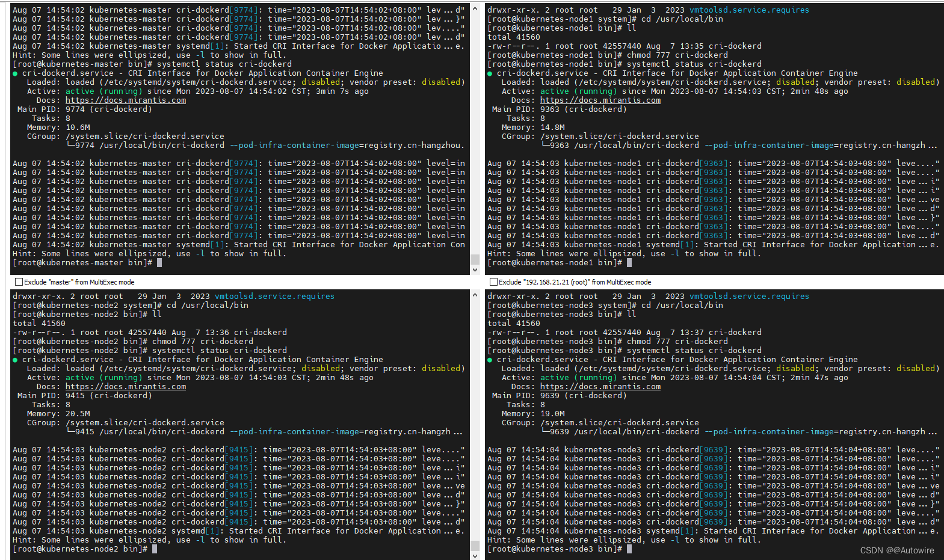Screen dimensions: 944x560
Task: Select text "Memory: 19.0M"
Action: (x=533, y=414)
